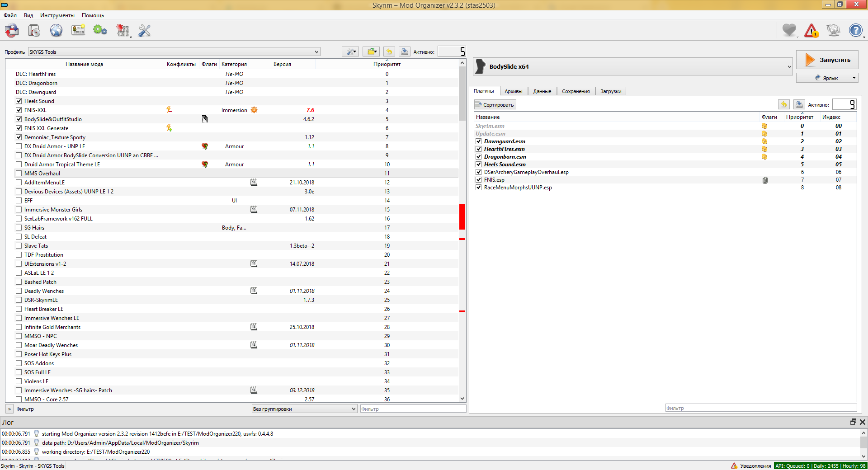Open the BodySlide x64 executable dropdown

(633, 66)
